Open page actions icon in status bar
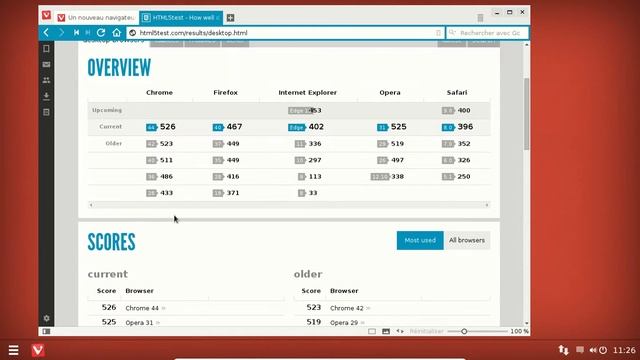Image resolution: width=640 pixels, height=360 pixels. tap(400, 331)
